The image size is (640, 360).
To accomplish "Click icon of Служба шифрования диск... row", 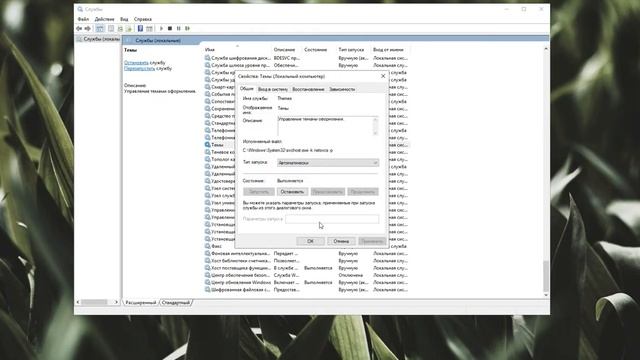I will tap(208, 58).
